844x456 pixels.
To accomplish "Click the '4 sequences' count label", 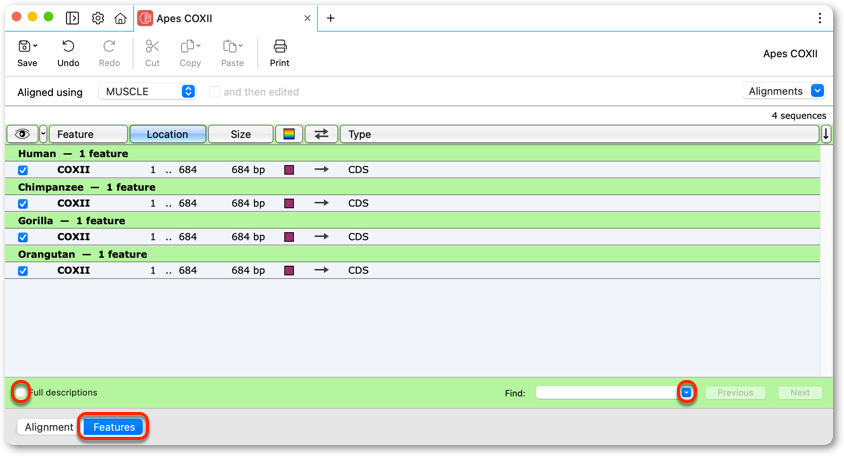I will (799, 115).
